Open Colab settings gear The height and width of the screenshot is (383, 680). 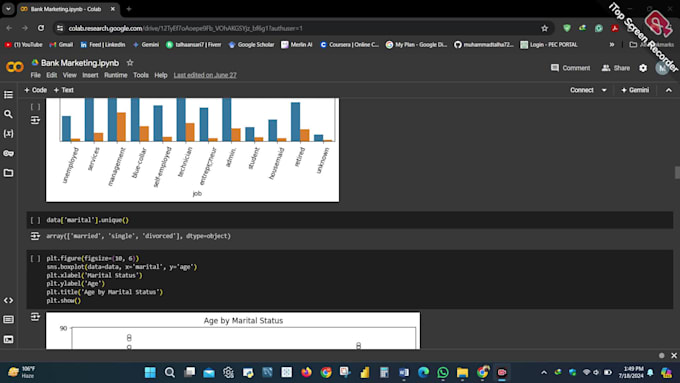(x=643, y=68)
